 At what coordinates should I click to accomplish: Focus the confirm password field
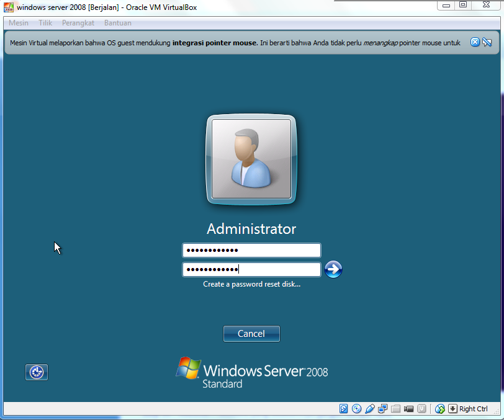click(251, 269)
